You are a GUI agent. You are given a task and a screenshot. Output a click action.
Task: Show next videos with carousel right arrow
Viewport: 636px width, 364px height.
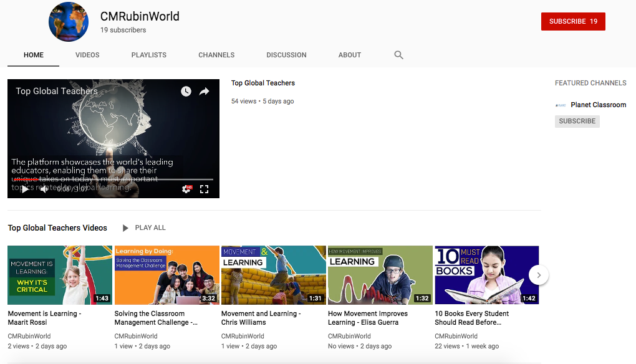pyautogui.click(x=539, y=275)
